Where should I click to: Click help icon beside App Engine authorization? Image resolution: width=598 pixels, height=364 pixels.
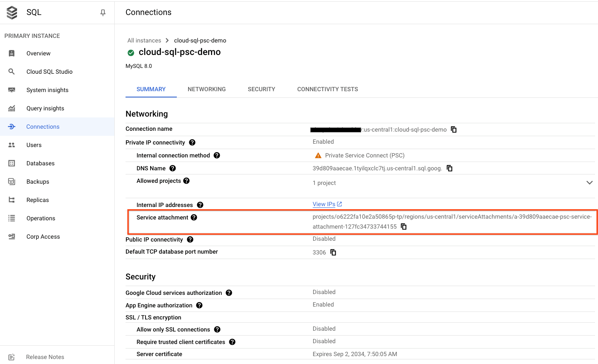point(199,305)
